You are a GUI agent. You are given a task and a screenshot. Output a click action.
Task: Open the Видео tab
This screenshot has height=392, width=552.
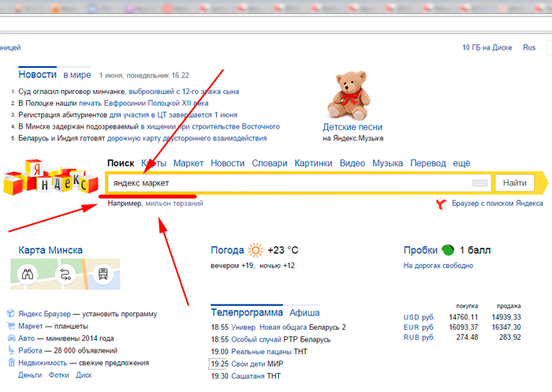pyautogui.click(x=352, y=163)
